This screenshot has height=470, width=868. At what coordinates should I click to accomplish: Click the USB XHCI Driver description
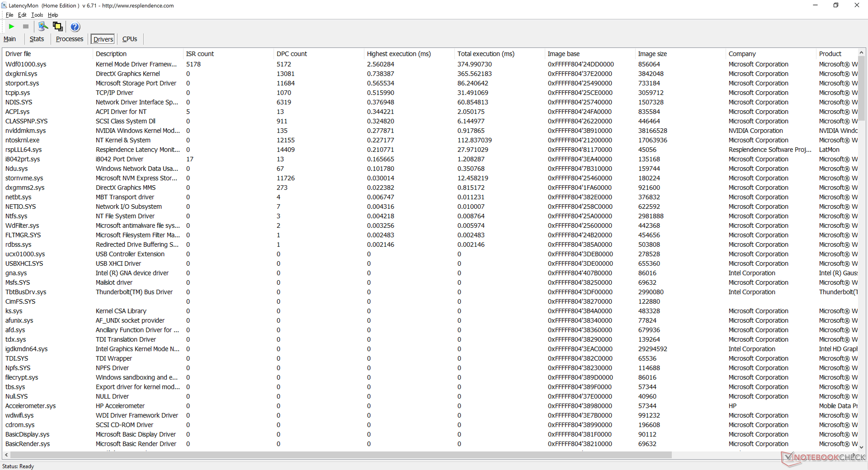(x=118, y=263)
